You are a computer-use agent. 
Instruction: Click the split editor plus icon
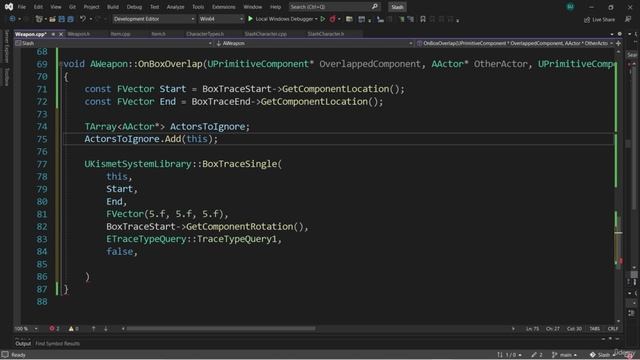click(x=618, y=43)
